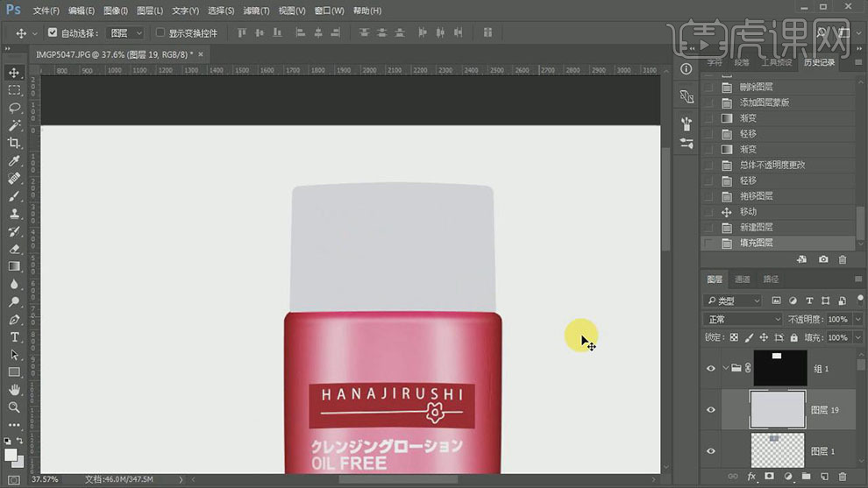
Task: Select the History Brush tool
Action: coord(14,231)
